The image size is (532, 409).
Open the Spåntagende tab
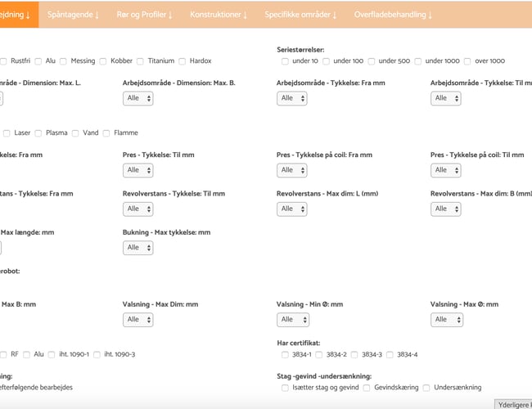pos(73,15)
